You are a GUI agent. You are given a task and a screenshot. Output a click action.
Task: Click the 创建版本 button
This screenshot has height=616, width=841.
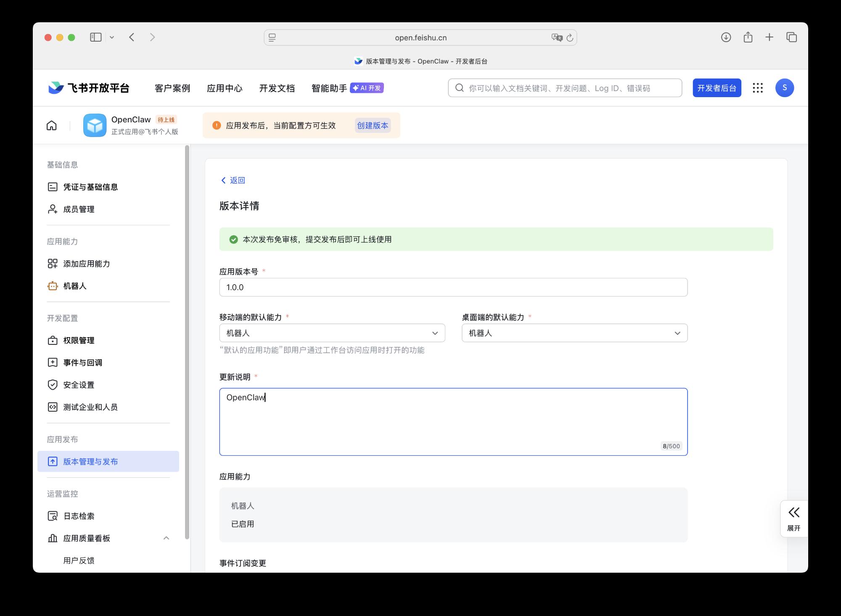tap(372, 125)
